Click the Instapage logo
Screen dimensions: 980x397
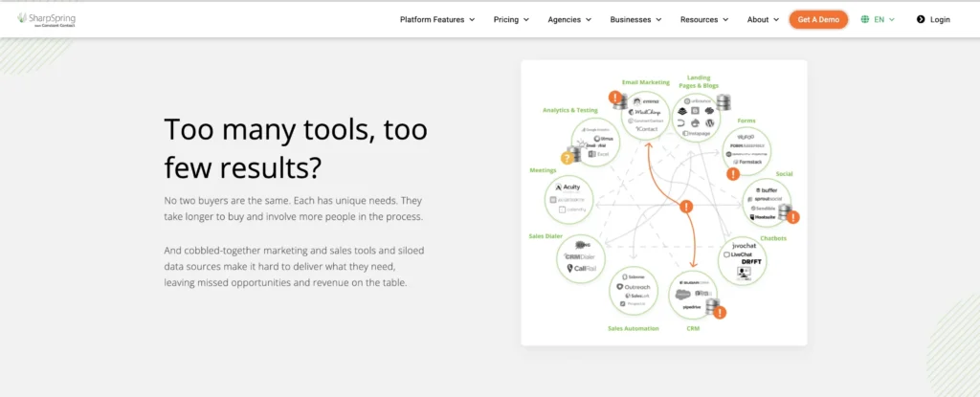tap(695, 133)
